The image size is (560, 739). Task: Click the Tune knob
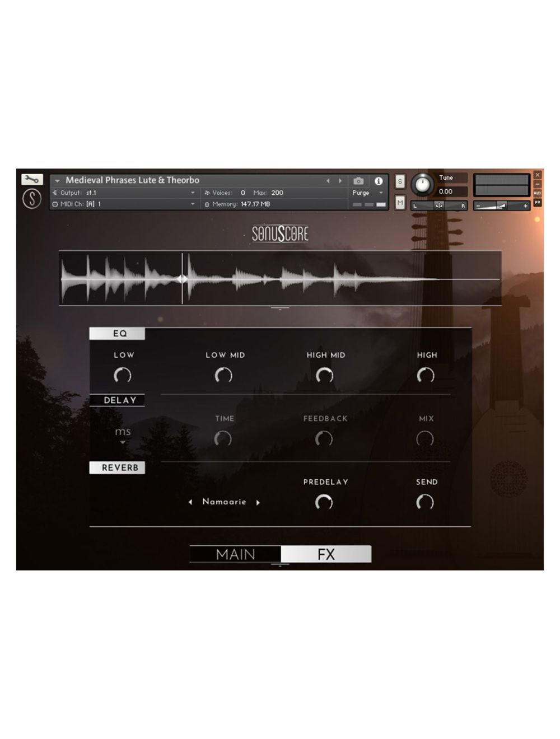pos(422,185)
